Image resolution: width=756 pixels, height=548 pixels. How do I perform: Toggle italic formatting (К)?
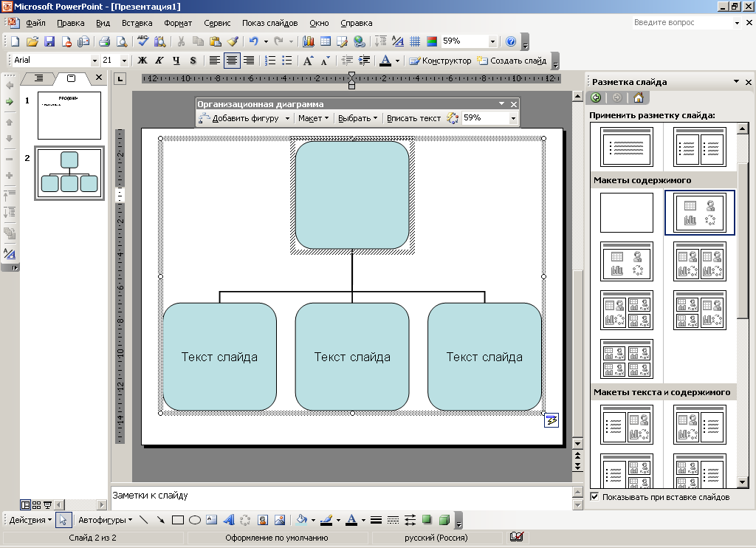click(x=159, y=61)
